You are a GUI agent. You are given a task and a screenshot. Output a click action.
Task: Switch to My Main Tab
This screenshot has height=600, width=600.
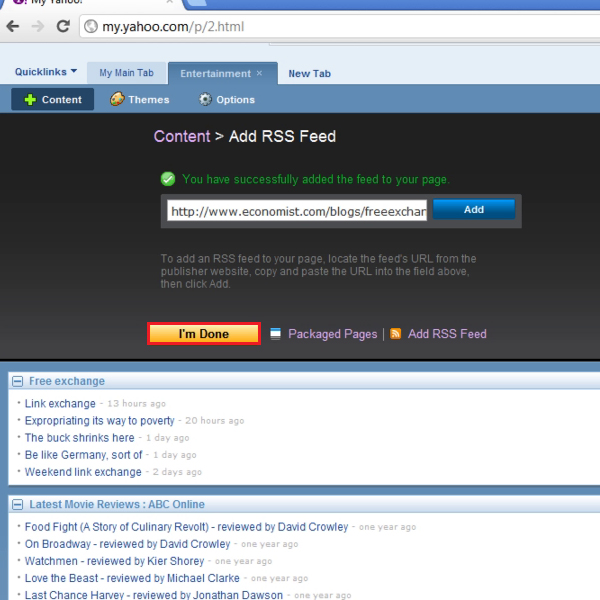[126, 73]
